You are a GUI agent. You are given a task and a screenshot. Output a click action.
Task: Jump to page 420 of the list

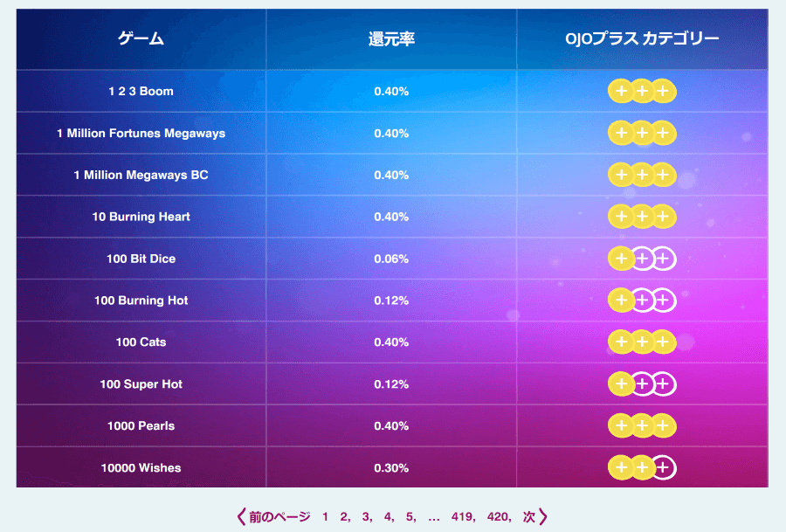tap(498, 516)
